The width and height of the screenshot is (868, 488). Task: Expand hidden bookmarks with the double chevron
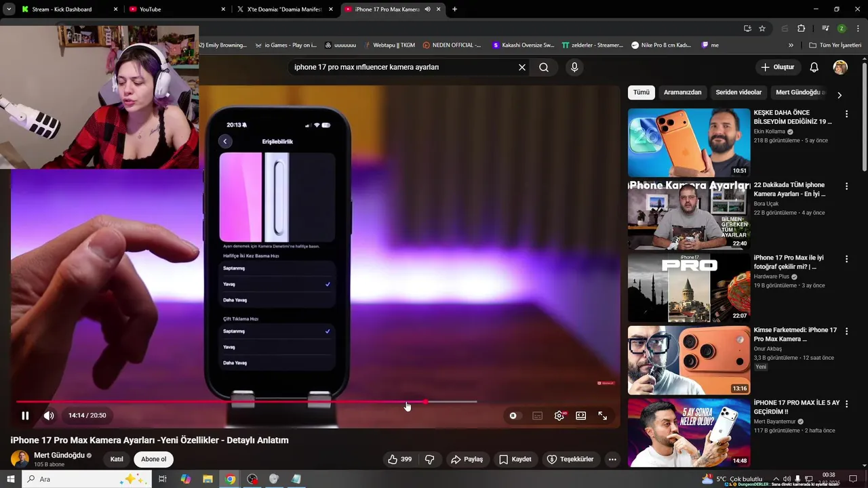pos(791,45)
